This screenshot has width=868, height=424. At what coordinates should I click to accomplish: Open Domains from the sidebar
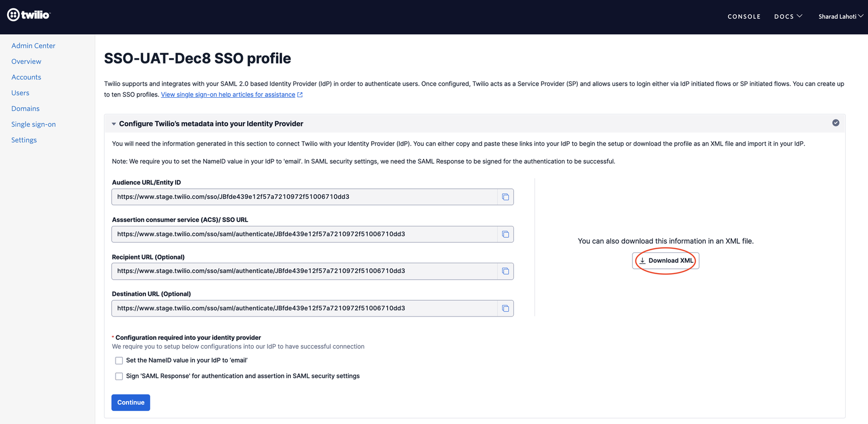(x=25, y=108)
